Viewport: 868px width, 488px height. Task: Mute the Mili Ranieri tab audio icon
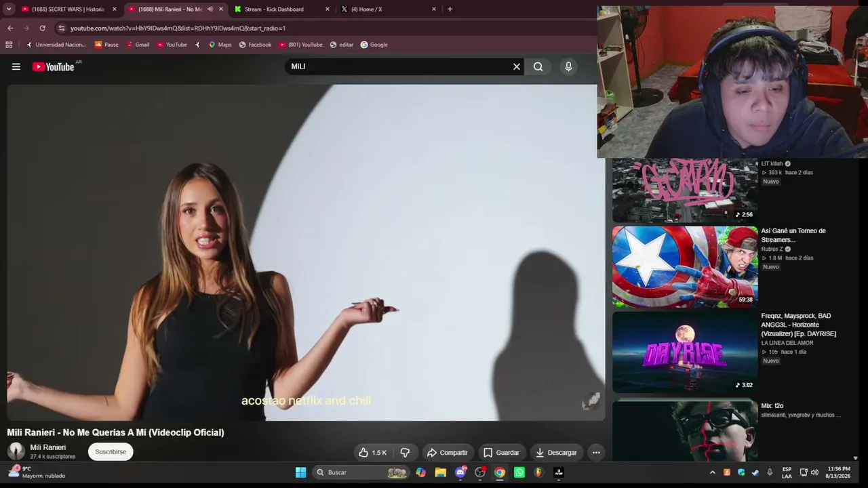(x=210, y=9)
